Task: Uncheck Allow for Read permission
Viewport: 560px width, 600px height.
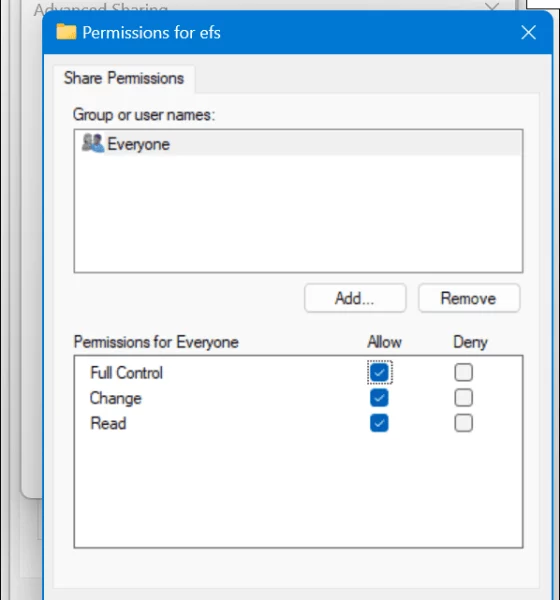Action: [379, 423]
